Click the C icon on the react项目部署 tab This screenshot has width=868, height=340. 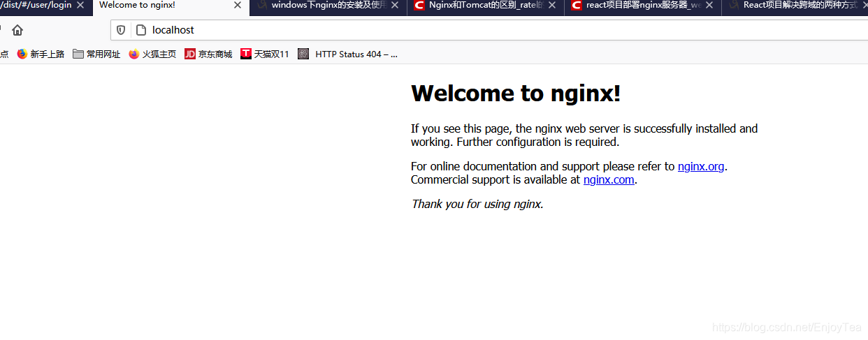pyautogui.click(x=577, y=6)
